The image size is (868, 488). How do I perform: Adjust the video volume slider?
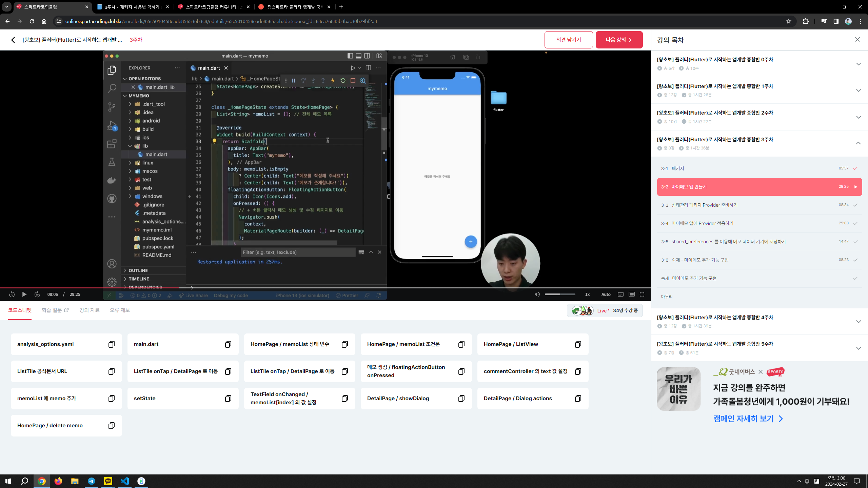(560, 294)
